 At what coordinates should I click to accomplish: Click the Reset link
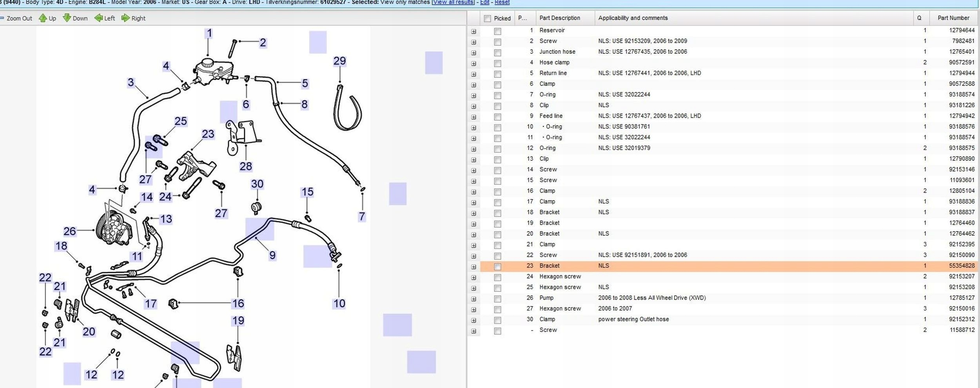(x=502, y=2)
